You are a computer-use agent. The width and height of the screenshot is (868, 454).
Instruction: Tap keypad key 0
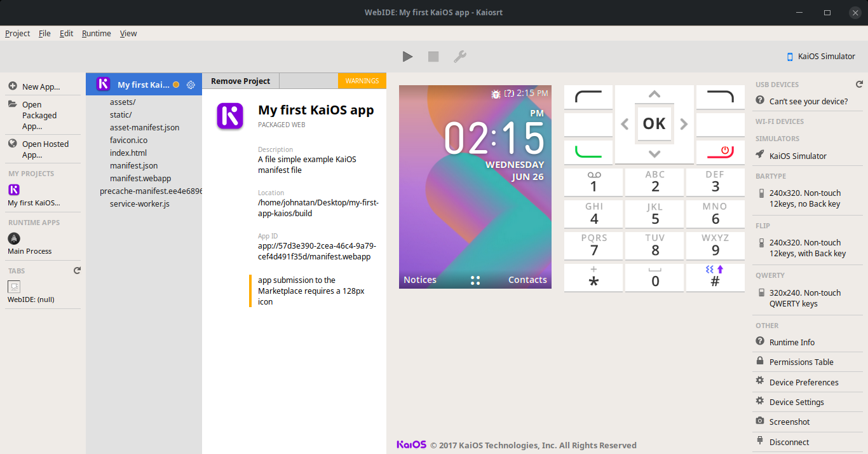(x=654, y=277)
